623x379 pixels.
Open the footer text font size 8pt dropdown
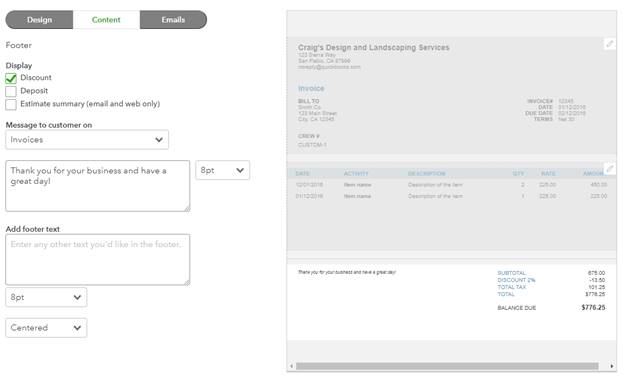(x=46, y=297)
